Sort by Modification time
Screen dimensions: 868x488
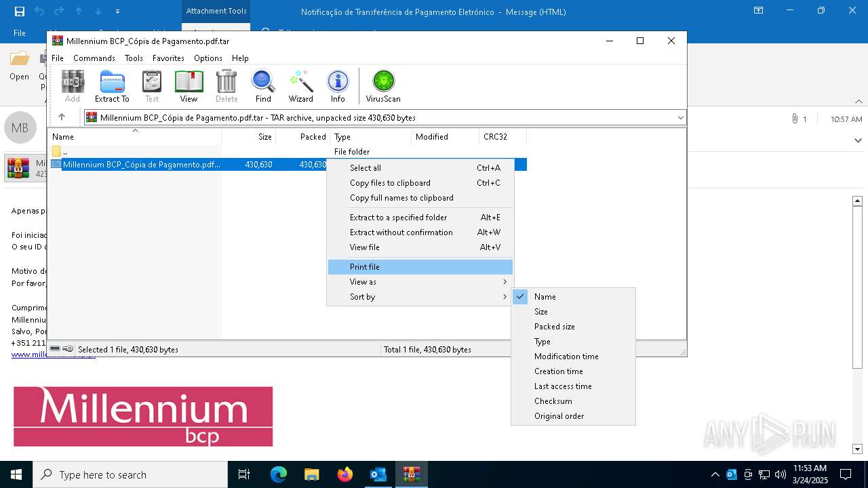click(x=573, y=356)
